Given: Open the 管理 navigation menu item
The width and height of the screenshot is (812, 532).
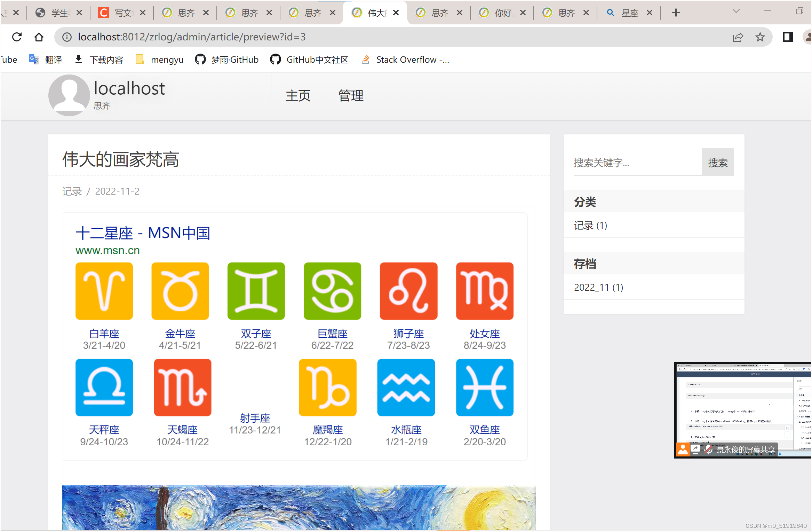Looking at the screenshot, I should click(x=351, y=96).
